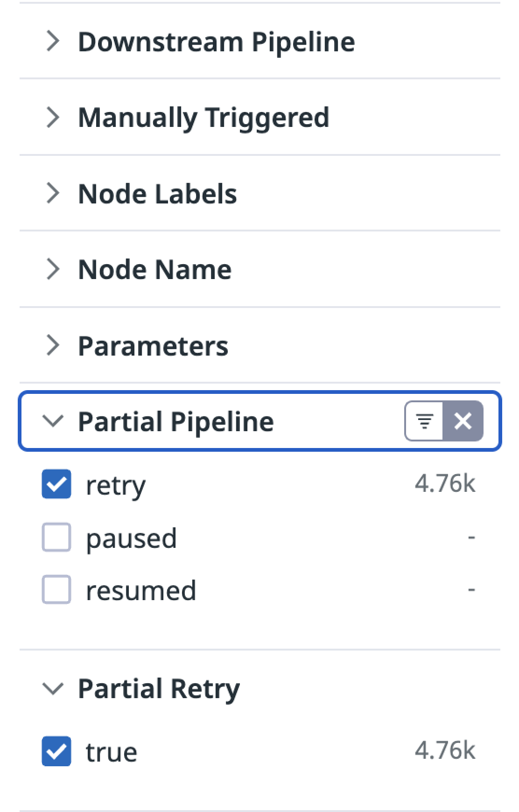
Task: Collapse the Partial Pipeline chevron
Action: coord(53,421)
